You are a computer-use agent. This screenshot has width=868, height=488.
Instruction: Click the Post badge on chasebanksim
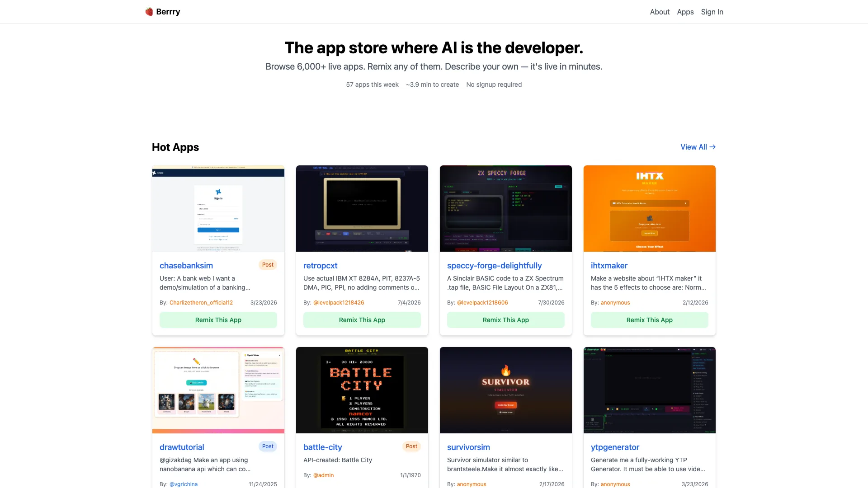[x=268, y=265]
